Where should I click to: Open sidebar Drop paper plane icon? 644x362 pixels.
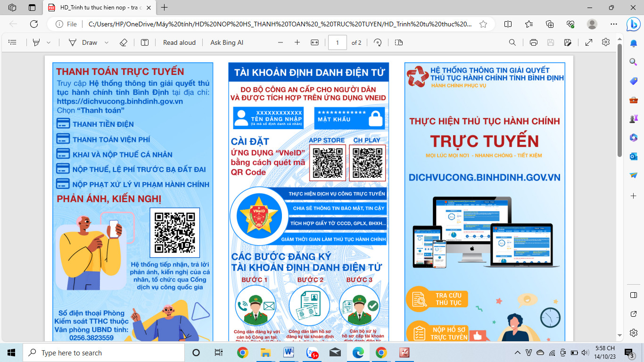[x=634, y=175]
